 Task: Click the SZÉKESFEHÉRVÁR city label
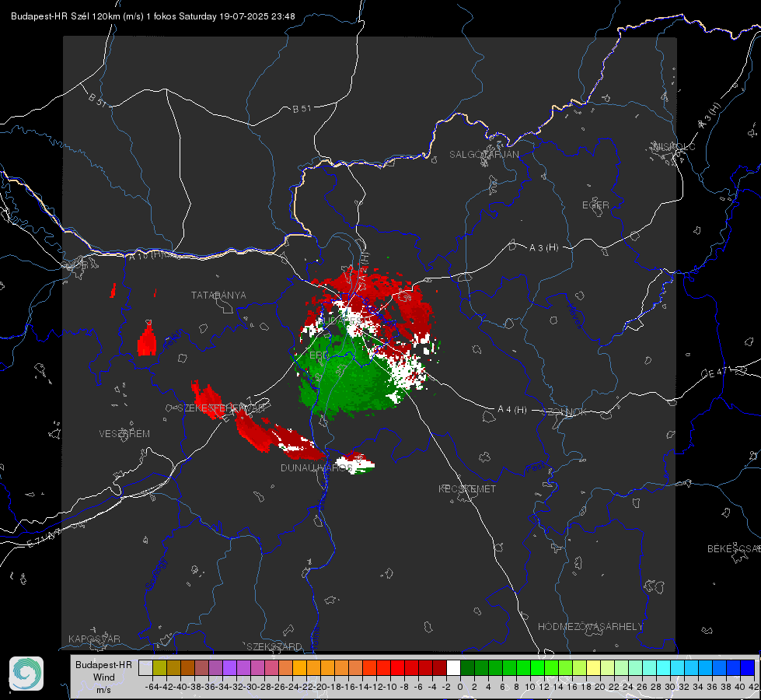click(x=221, y=408)
